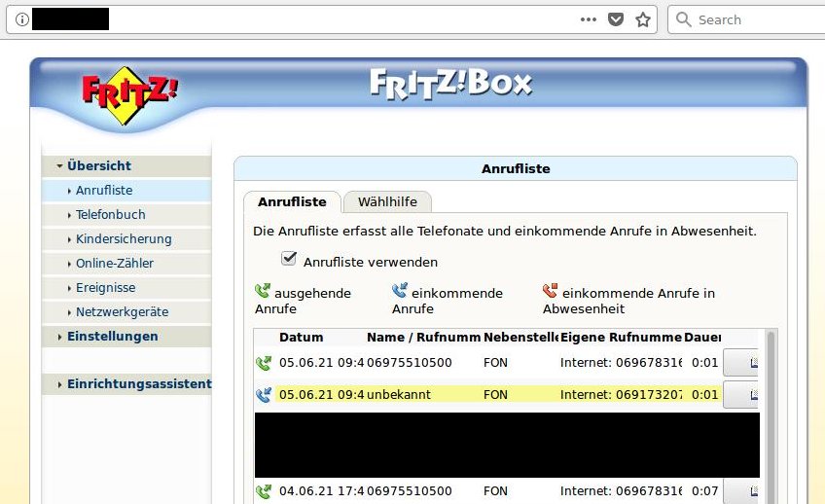
Task: Toggle the Anrufliste verwenden checkbox
Action: 289,258
